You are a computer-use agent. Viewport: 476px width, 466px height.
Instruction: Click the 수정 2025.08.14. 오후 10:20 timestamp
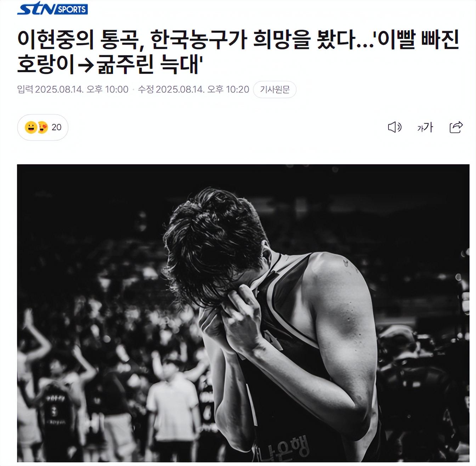pyautogui.click(x=193, y=89)
